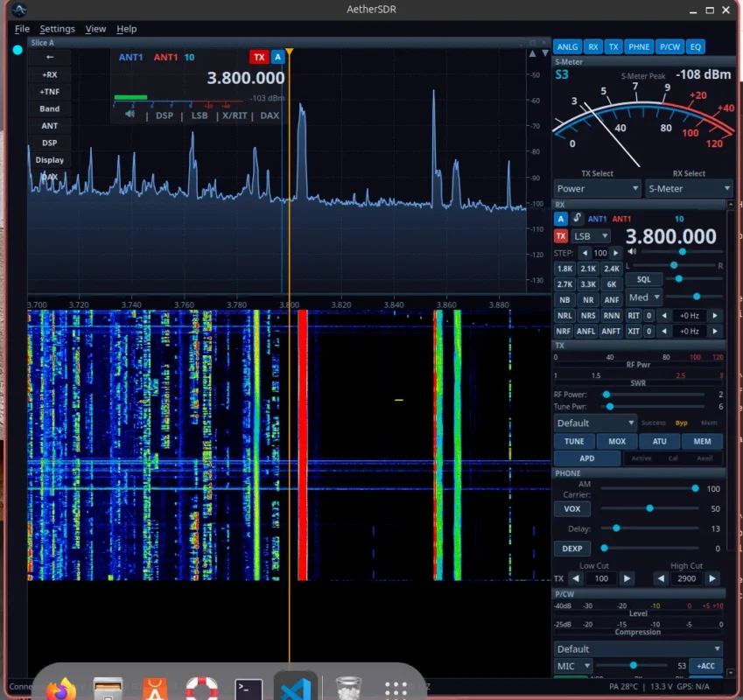Click the TUNE button
The image size is (743, 700).
point(574,441)
